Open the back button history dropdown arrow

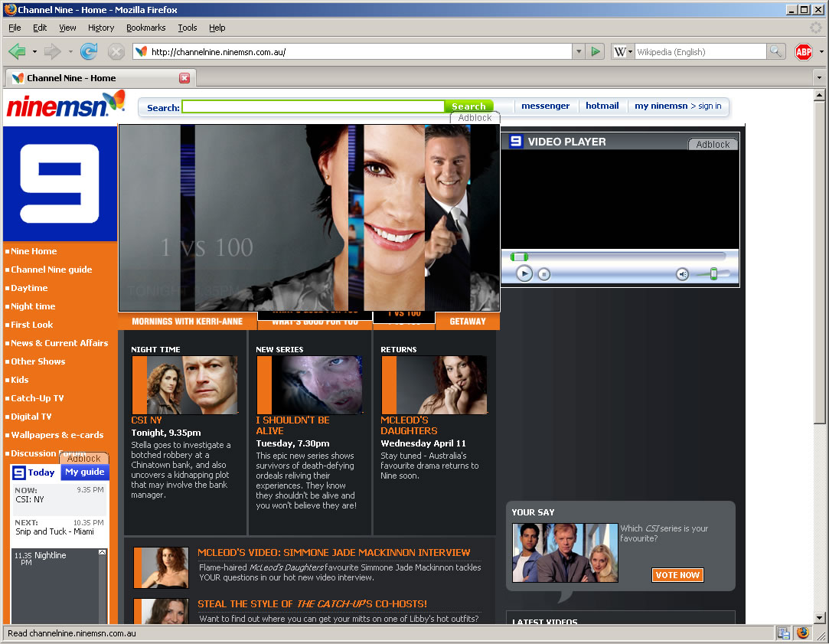pos(34,51)
